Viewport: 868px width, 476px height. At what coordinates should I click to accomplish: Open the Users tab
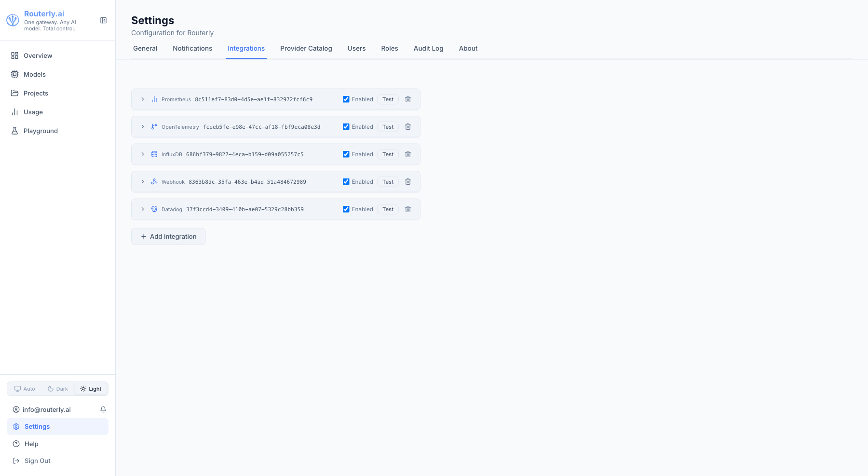coord(356,48)
